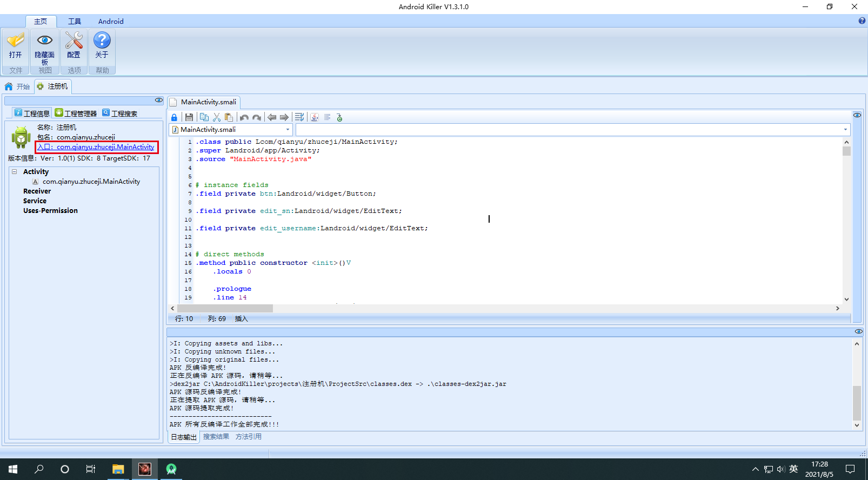Image resolution: width=868 pixels, height=480 pixels.
Task: Select the Receiver tree node
Action: coord(37,191)
